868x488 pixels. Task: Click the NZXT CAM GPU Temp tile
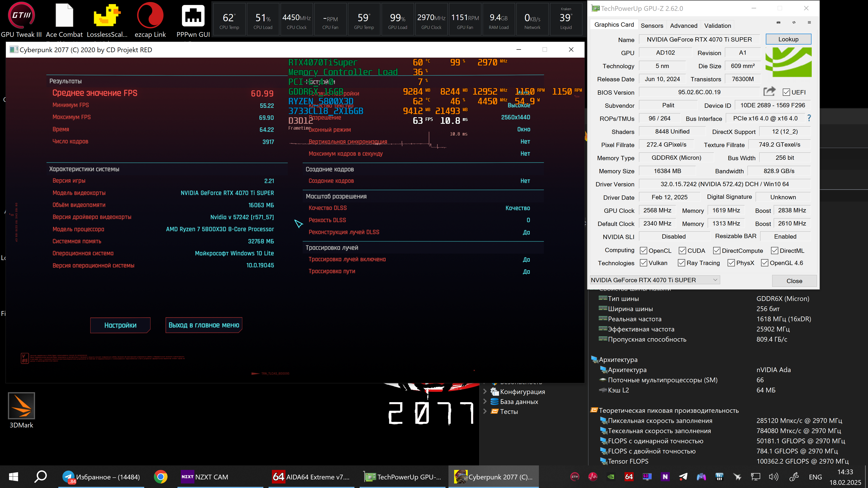[x=364, y=19]
